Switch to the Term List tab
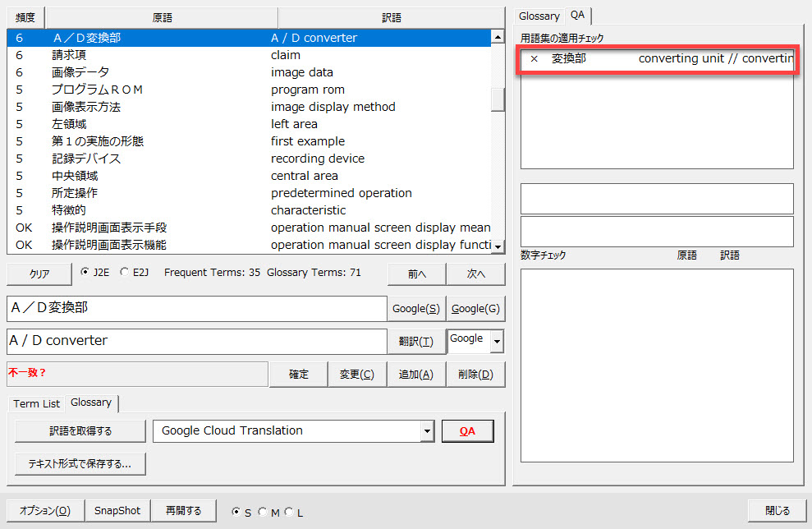812x529 pixels. click(x=37, y=403)
